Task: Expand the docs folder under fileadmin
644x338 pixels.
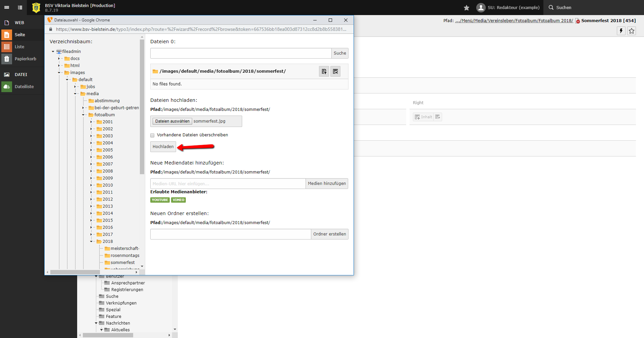Action: point(59,59)
